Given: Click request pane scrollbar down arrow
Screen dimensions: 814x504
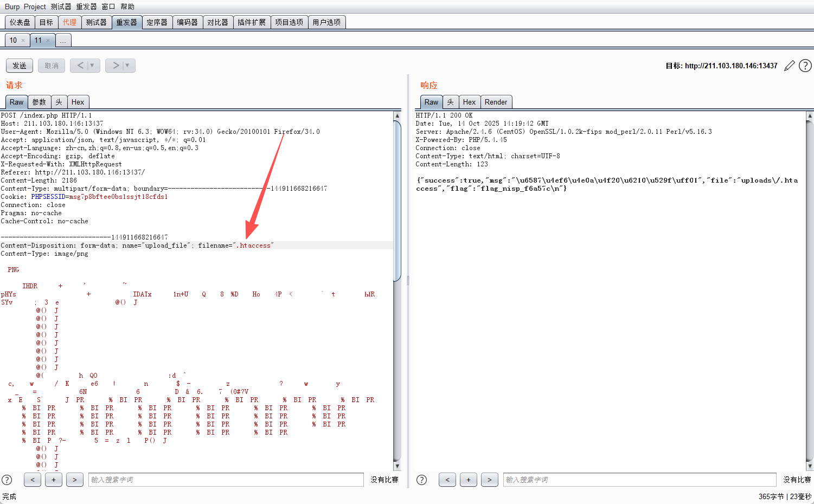Looking at the screenshot, I should coord(397,466).
